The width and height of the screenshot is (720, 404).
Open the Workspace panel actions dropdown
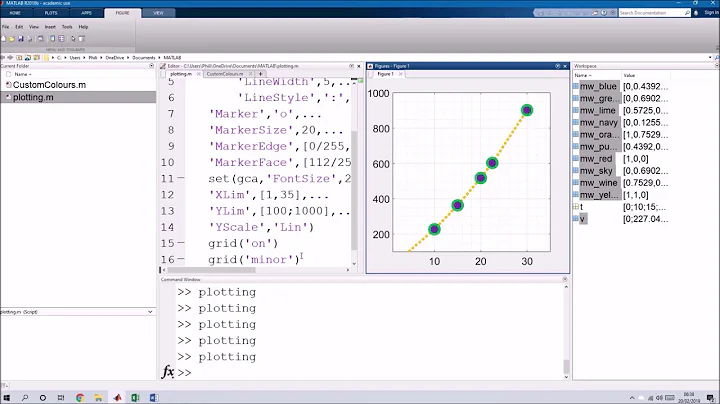pos(717,66)
